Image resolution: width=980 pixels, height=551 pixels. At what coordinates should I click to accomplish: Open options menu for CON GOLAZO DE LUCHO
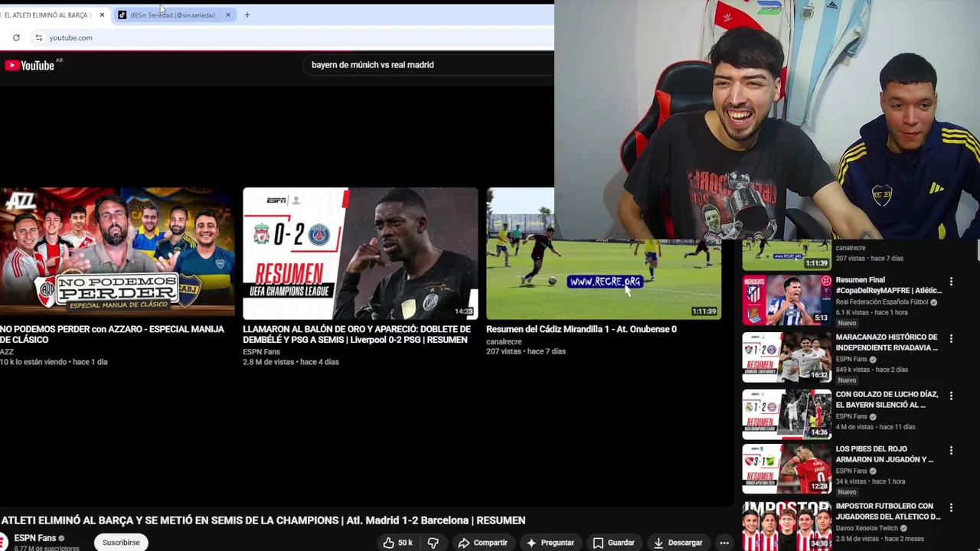click(951, 395)
